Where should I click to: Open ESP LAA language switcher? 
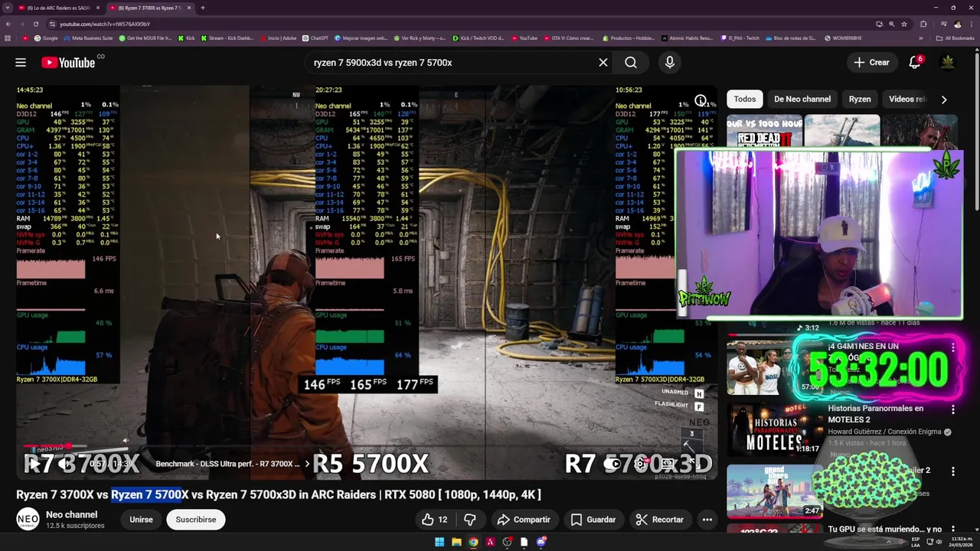pos(916,542)
